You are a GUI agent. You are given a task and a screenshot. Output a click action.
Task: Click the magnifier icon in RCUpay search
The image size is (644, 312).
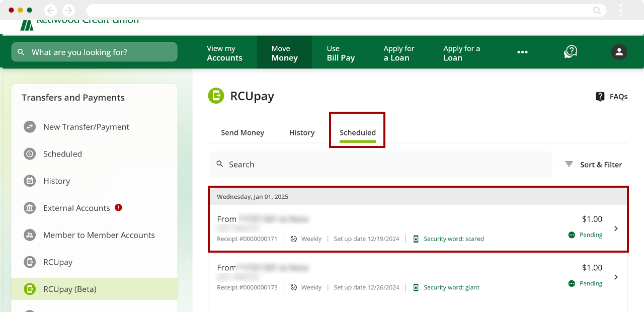coord(220,164)
